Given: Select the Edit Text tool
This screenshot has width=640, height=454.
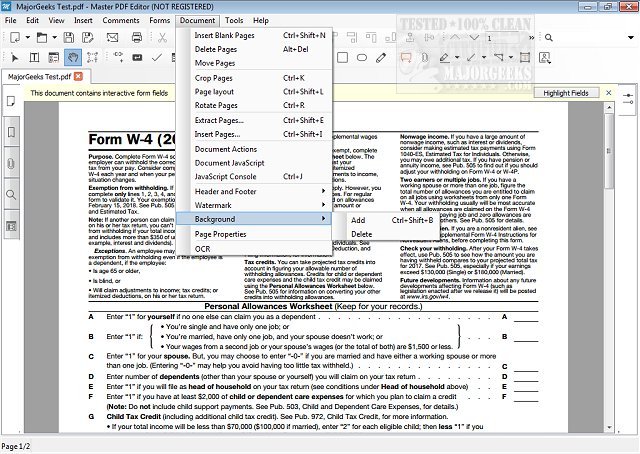Looking at the screenshot, I should 34,58.
